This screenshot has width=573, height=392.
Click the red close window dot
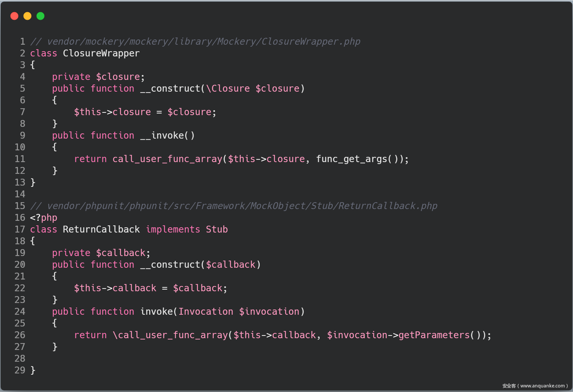point(14,16)
